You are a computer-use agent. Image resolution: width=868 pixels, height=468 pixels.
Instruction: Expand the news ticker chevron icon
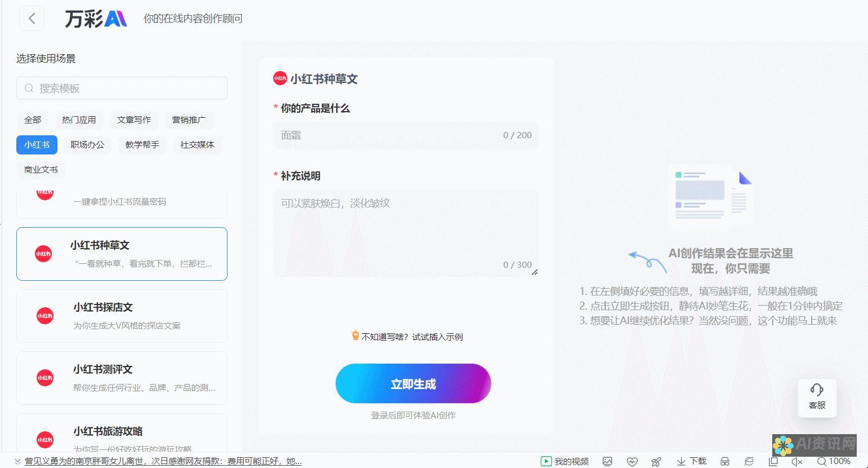tap(17, 461)
